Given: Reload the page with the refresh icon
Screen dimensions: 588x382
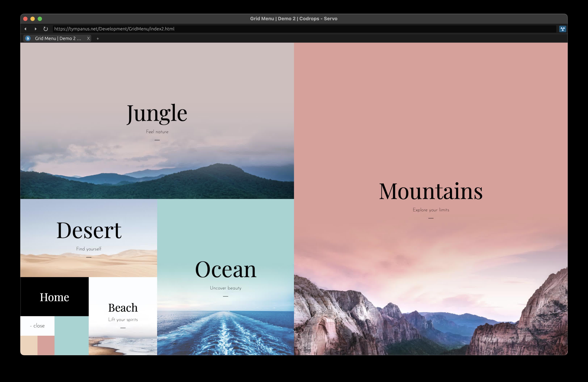Looking at the screenshot, I should click(x=45, y=29).
